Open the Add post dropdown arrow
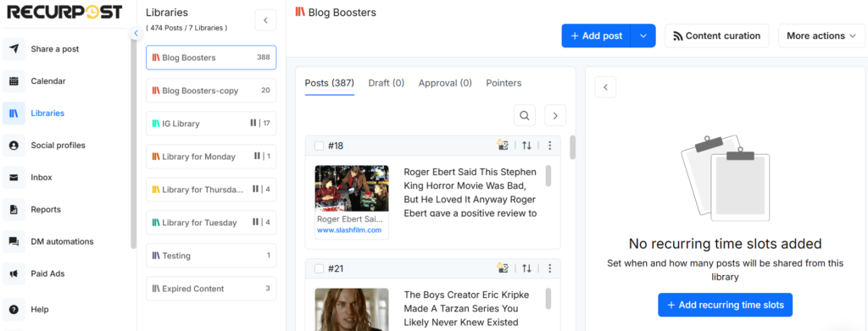 [643, 36]
